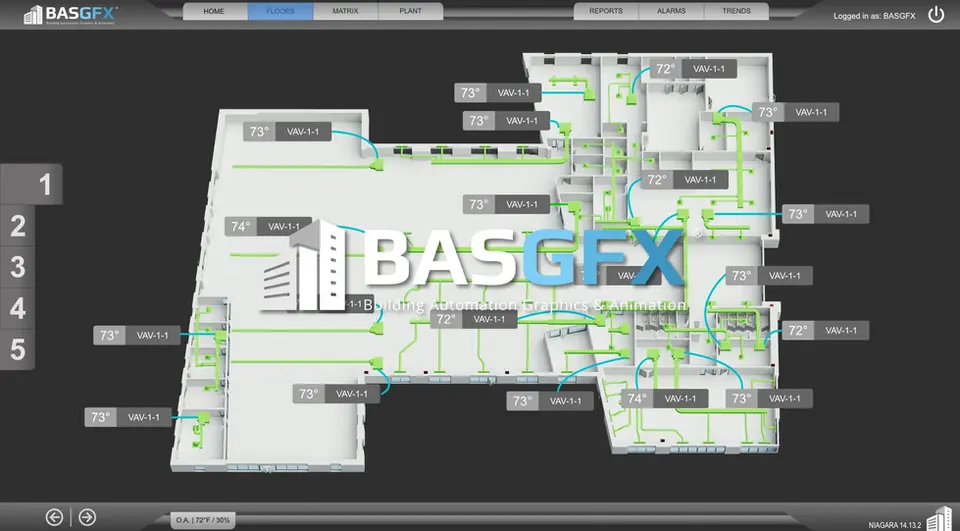This screenshot has height=531, width=960.
Task: Select the FLOORS tab
Action: coord(280,11)
